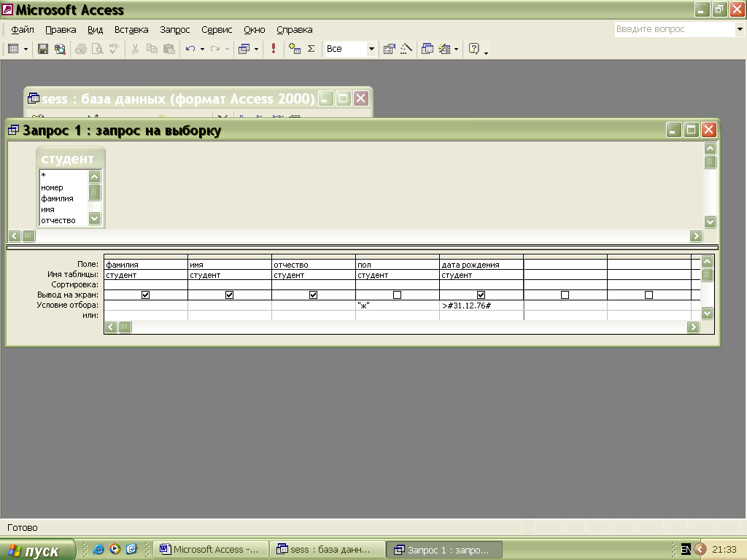This screenshot has width=747, height=560.
Task: Check display checkbox in sixth empty column
Action: coord(565,295)
